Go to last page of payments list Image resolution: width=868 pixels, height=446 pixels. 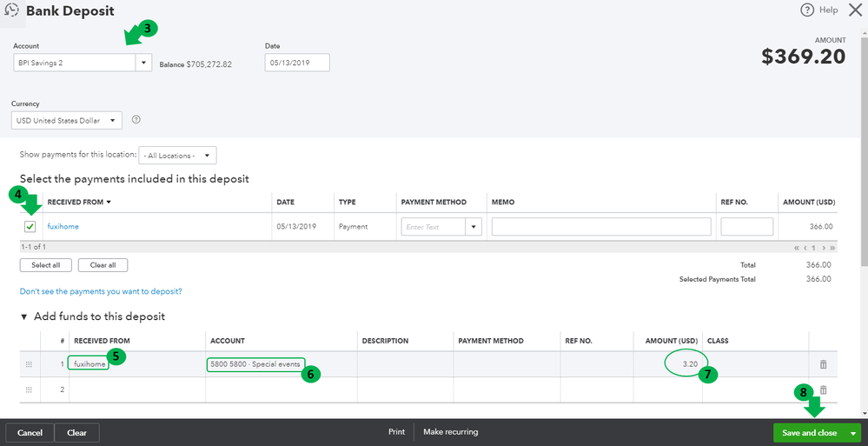coord(832,248)
